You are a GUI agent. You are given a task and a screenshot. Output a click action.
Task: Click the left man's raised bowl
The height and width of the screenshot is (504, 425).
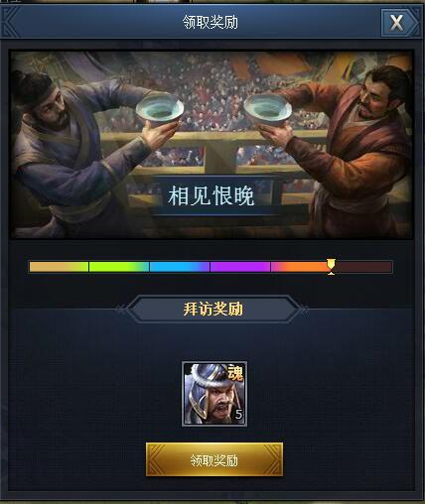coord(160,109)
